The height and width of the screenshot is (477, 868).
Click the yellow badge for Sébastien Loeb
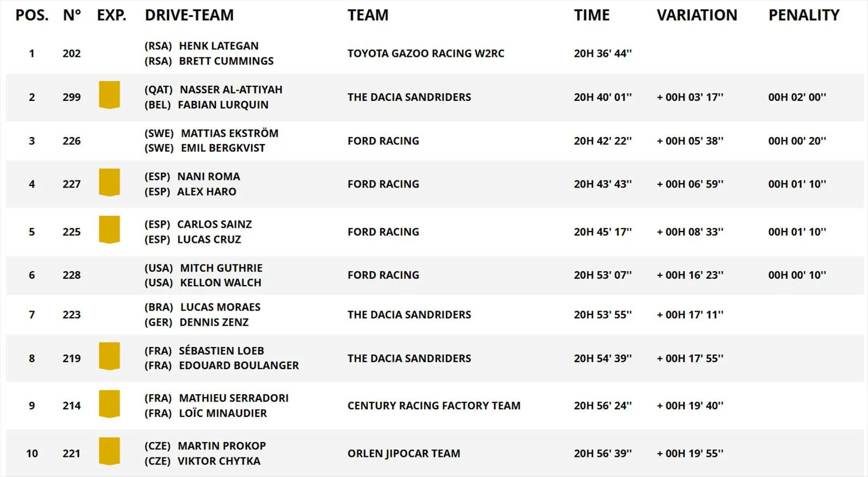pyautogui.click(x=109, y=356)
